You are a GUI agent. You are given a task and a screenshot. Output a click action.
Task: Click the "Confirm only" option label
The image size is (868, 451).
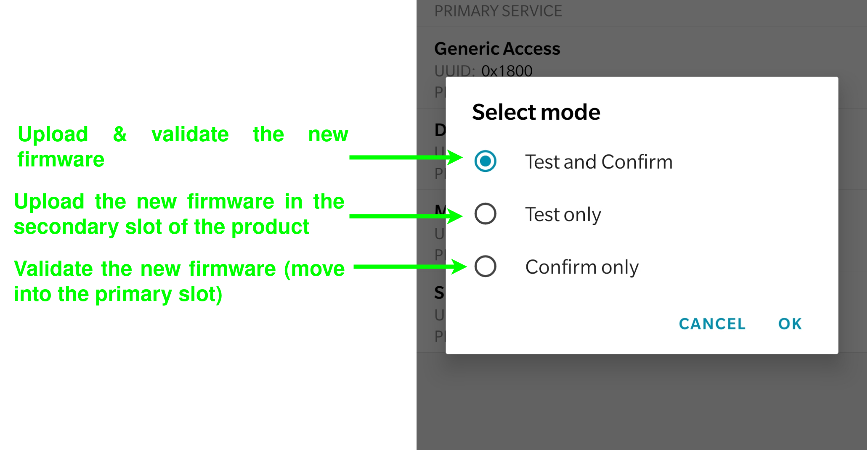581,267
